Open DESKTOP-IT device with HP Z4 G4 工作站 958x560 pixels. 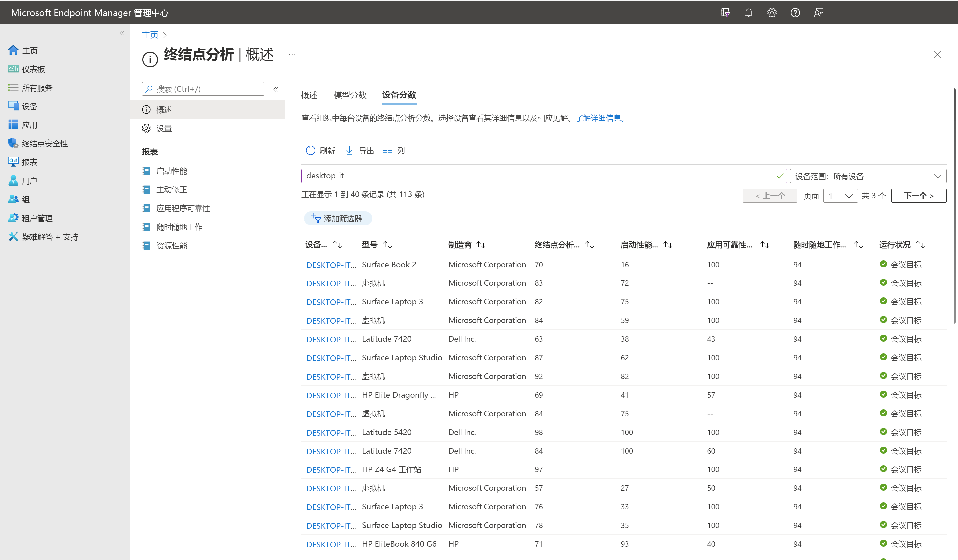[331, 469]
